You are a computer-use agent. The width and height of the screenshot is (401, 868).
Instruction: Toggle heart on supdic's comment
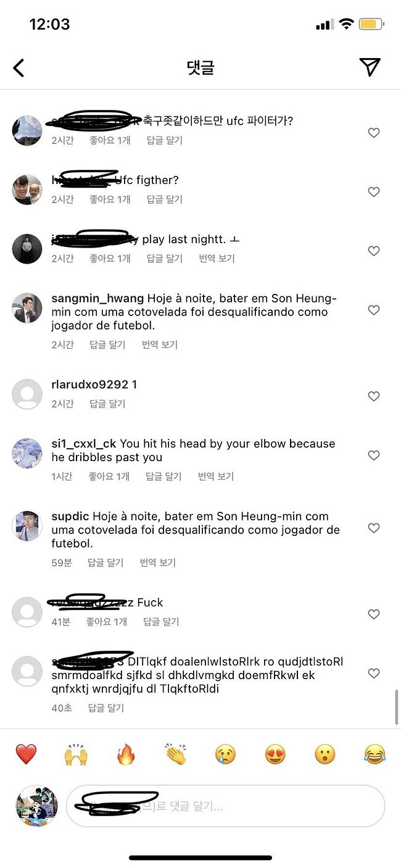pos(374,528)
